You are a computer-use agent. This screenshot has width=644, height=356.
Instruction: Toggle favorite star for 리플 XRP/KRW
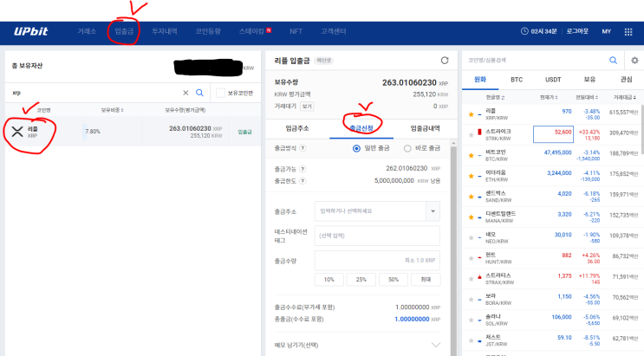pos(472,114)
